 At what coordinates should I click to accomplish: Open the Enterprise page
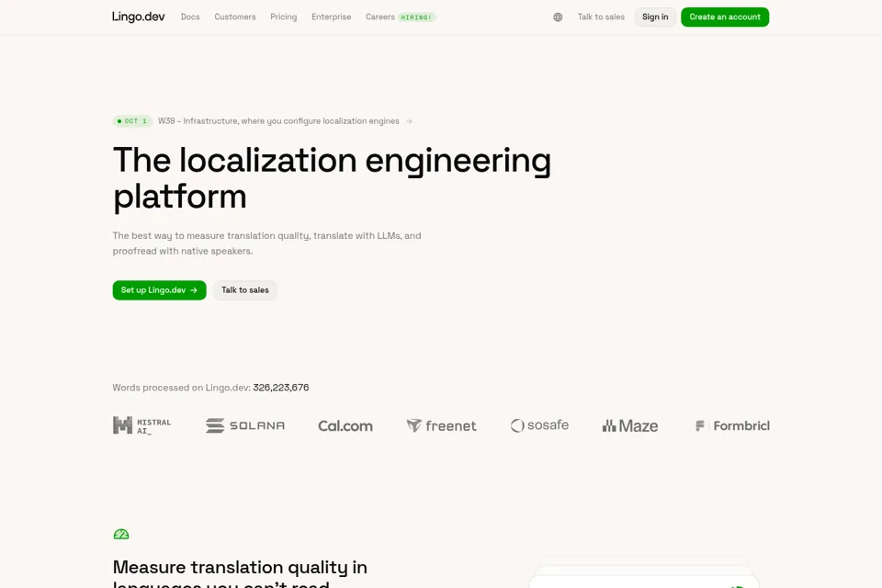coord(332,17)
